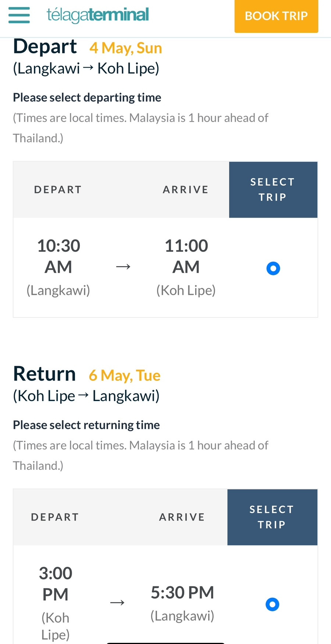The width and height of the screenshot is (331, 644).
Task: Click the télagaterminal logo
Action: point(98,15)
